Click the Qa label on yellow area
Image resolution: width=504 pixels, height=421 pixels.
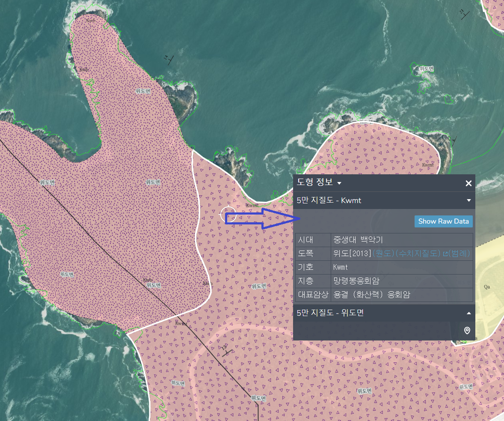coord(487,287)
